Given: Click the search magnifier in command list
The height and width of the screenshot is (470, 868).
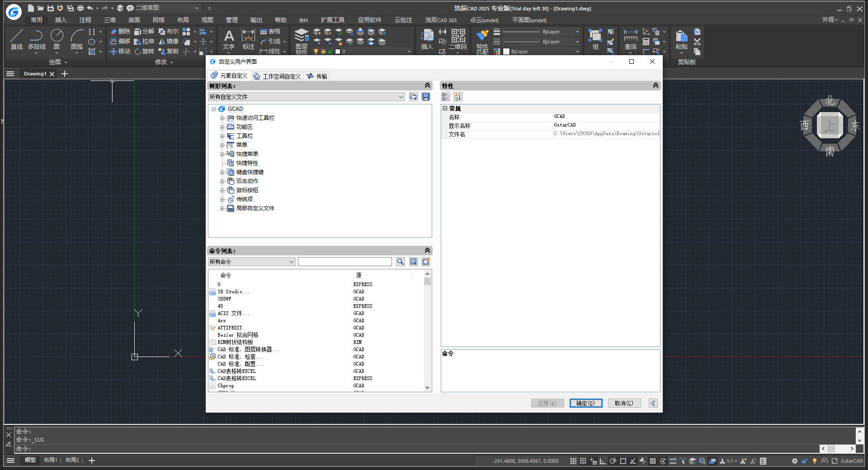Looking at the screenshot, I should click(x=401, y=262).
